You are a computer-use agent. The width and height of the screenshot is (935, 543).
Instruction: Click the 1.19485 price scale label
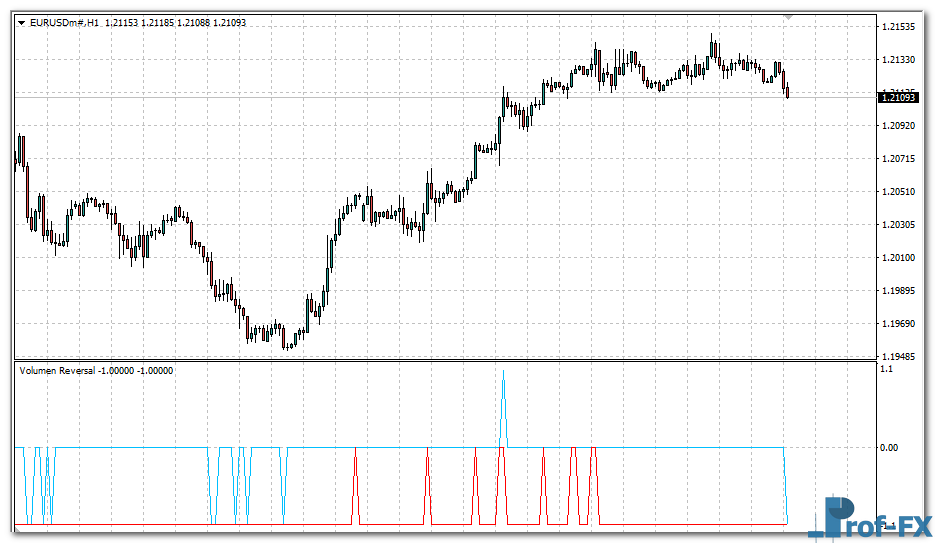pos(896,356)
